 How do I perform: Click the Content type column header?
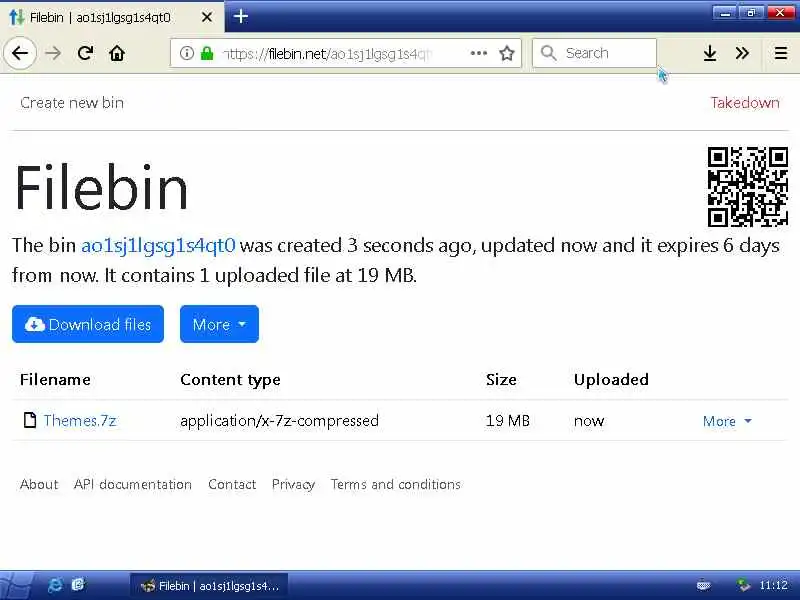pos(230,380)
